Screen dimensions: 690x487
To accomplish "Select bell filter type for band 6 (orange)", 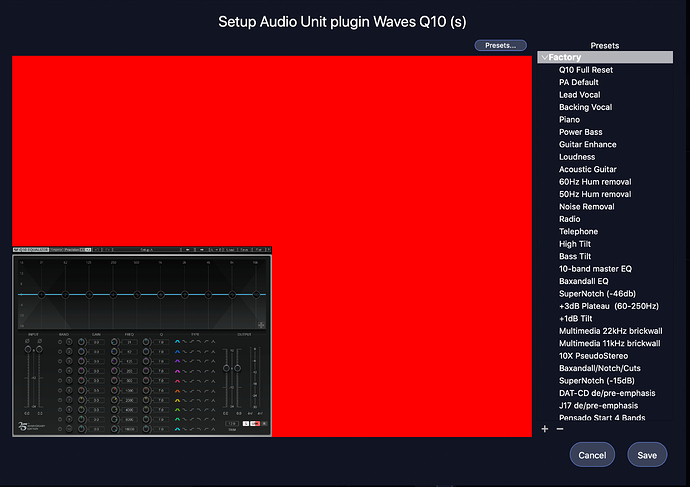I will click(177, 391).
